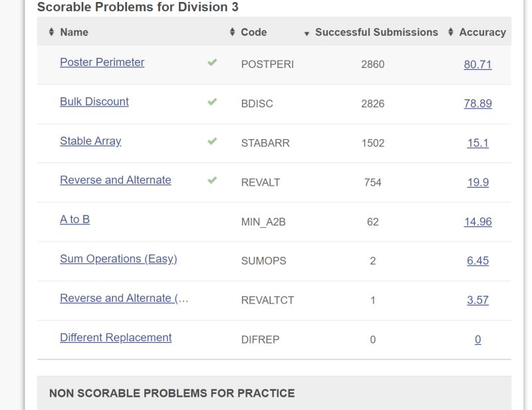View accuracy 80.71 submissions link
The width and height of the screenshot is (532, 410).
(x=477, y=64)
